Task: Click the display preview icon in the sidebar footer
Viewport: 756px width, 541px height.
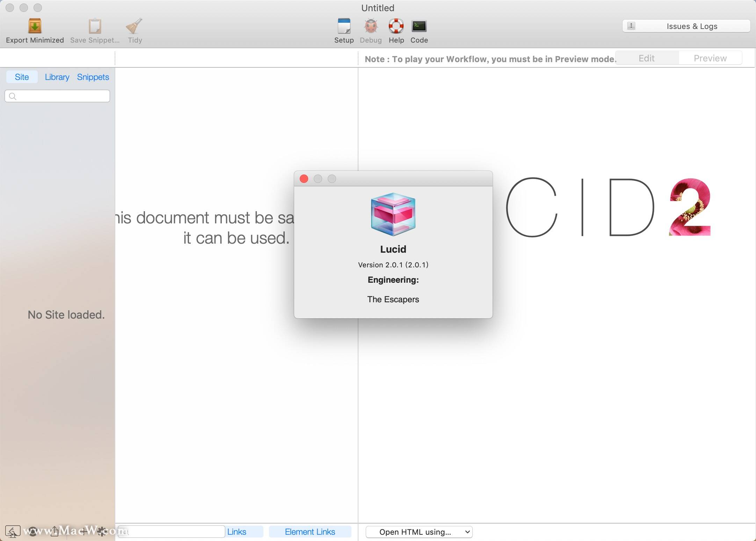Action: [13, 532]
